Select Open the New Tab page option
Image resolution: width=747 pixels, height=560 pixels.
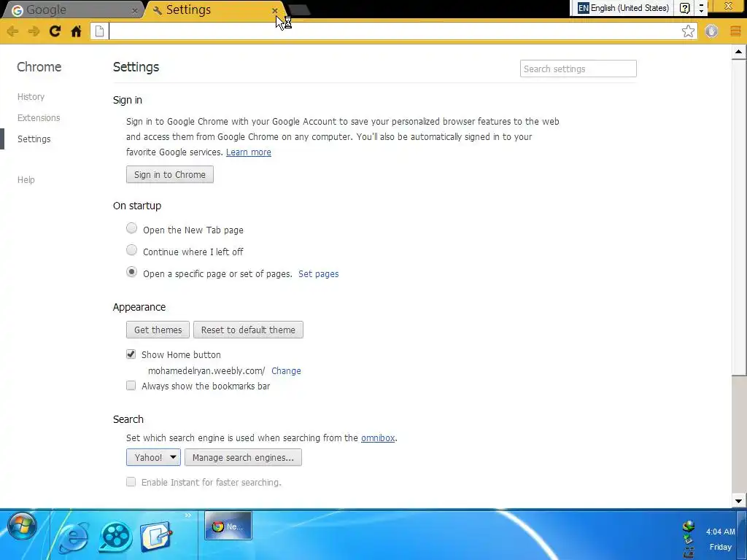pos(131,228)
